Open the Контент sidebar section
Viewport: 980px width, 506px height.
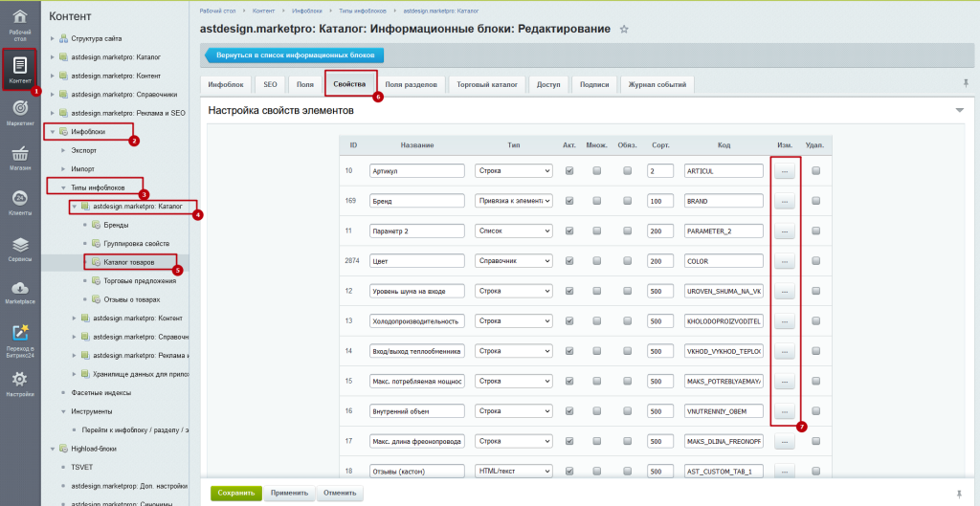pyautogui.click(x=20, y=69)
